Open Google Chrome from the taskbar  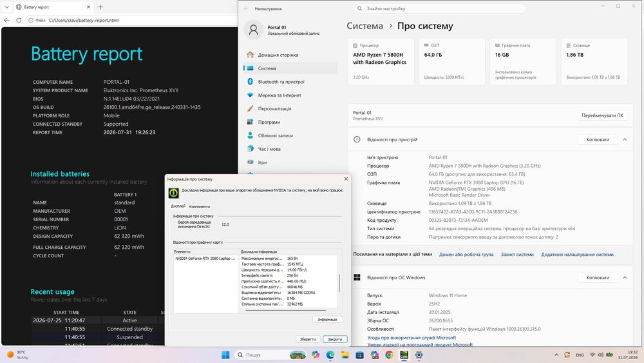pyautogui.click(x=390, y=355)
